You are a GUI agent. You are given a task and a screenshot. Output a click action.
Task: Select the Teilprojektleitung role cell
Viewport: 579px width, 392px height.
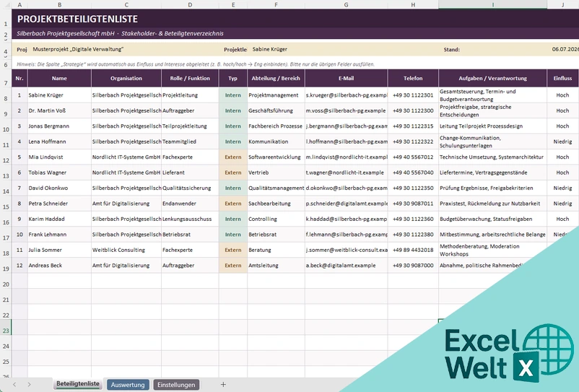point(190,126)
